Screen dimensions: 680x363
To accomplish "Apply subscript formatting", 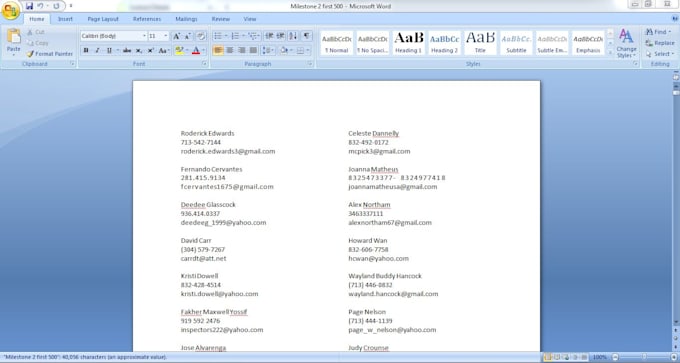I will [139, 51].
